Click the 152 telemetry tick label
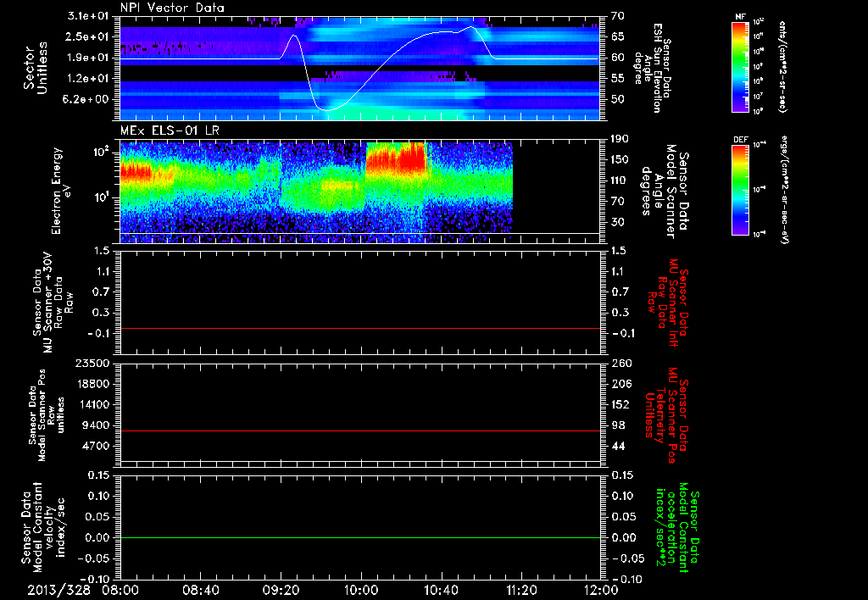 click(621, 404)
